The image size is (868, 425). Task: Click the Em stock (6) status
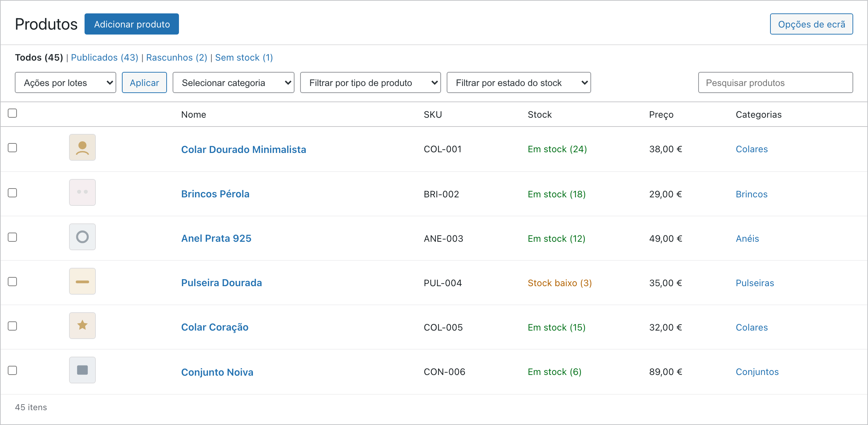[x=554, y=372]
